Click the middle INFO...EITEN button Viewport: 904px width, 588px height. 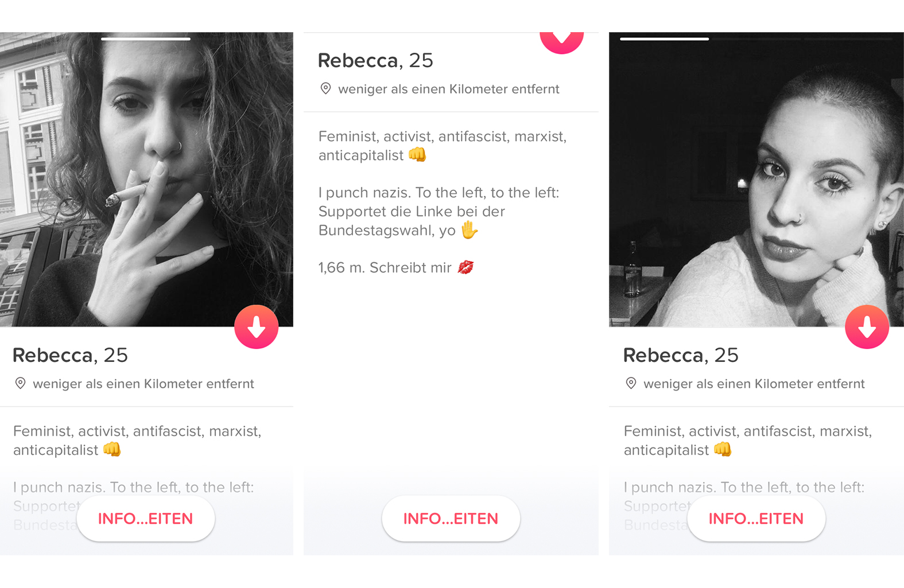tap(451, 519)
